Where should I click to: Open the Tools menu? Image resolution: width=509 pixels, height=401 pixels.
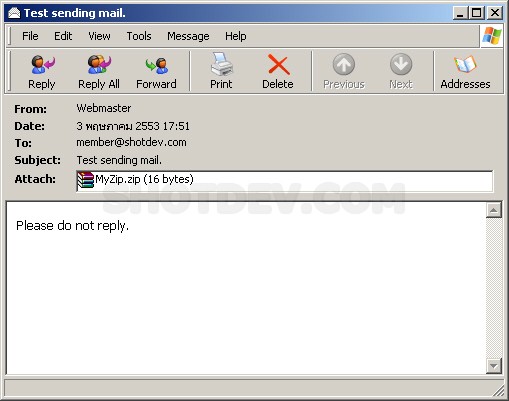(139, 36)
